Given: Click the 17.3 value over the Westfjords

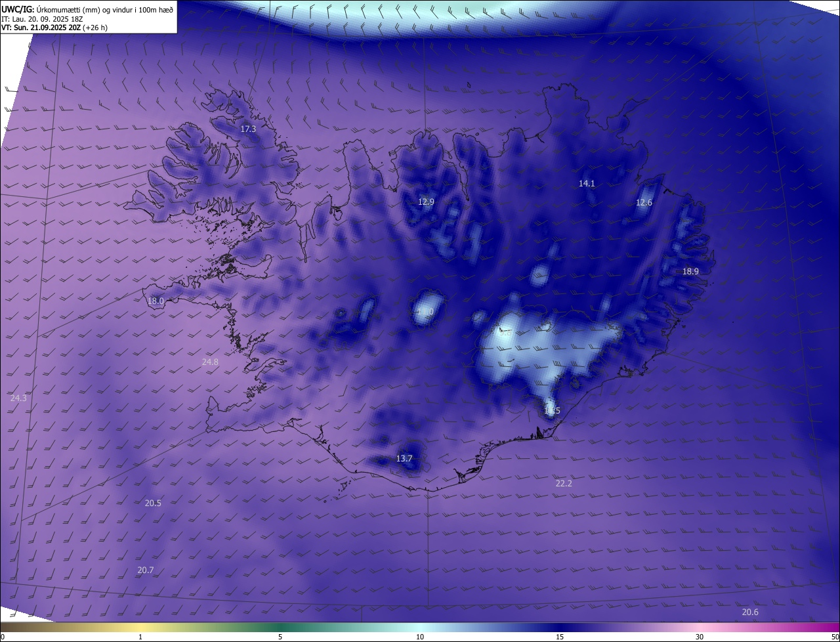Looking at the screenshot, I should [x=248, y=129].
